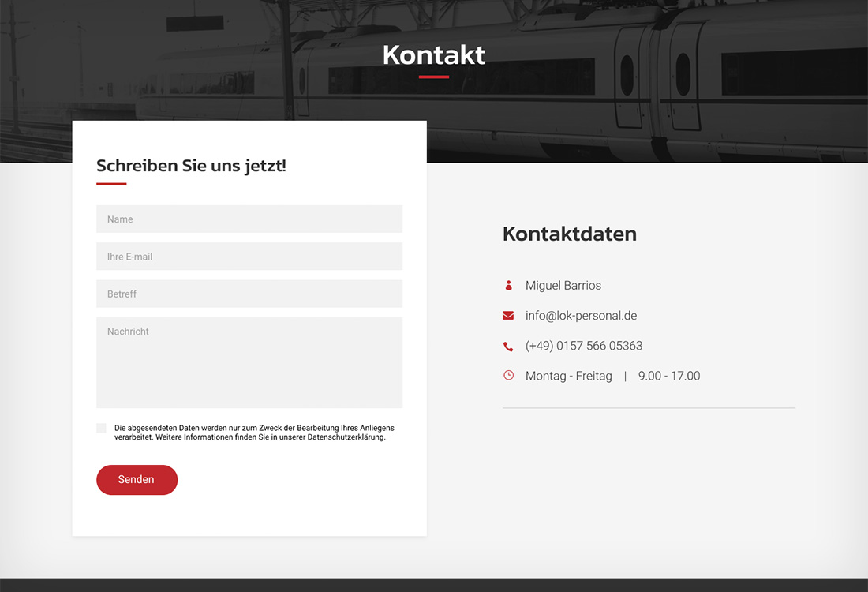The image size is (868, 592).
Task: Open the info@lok-personal.de email link
Action: [x=581, y=316]
